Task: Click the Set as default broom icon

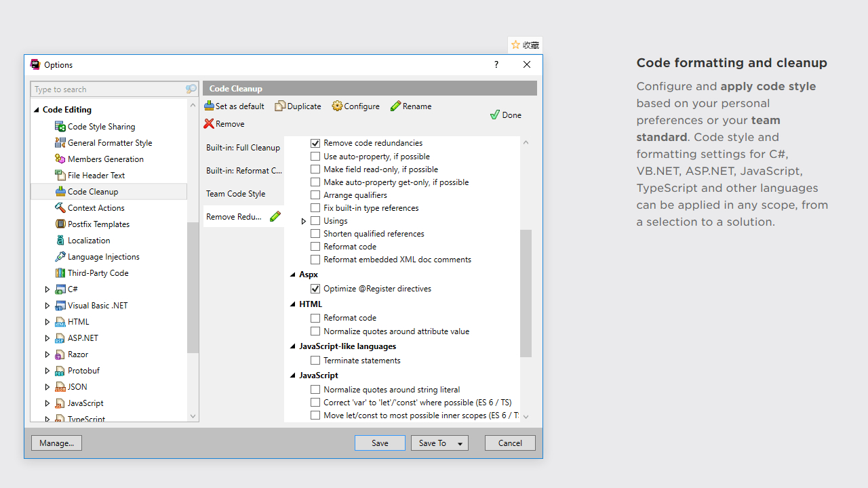Action: click(209, 106)
